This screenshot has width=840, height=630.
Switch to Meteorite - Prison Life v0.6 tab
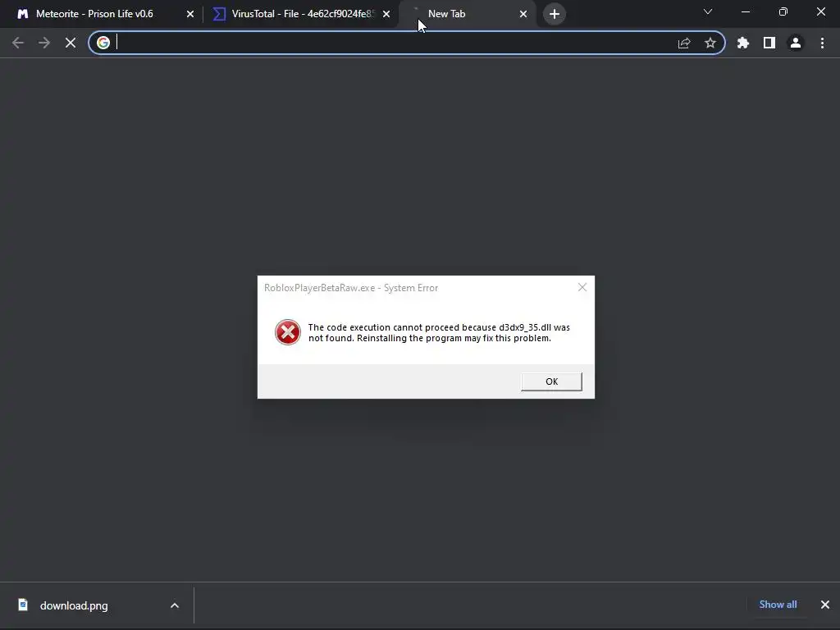tap(102, 14)
